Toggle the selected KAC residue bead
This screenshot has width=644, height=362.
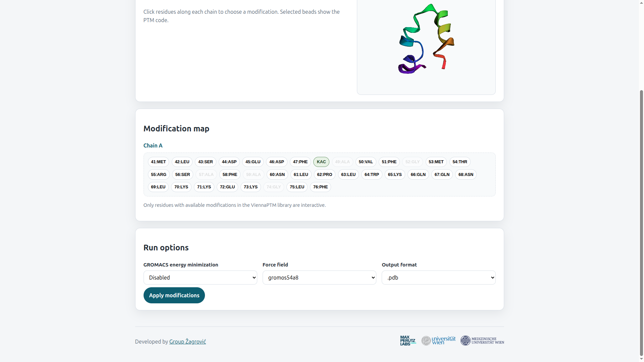coord(321,162)
